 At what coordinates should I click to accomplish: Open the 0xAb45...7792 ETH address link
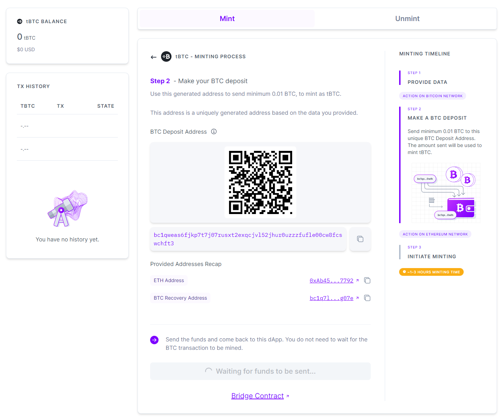pos(331,280)
